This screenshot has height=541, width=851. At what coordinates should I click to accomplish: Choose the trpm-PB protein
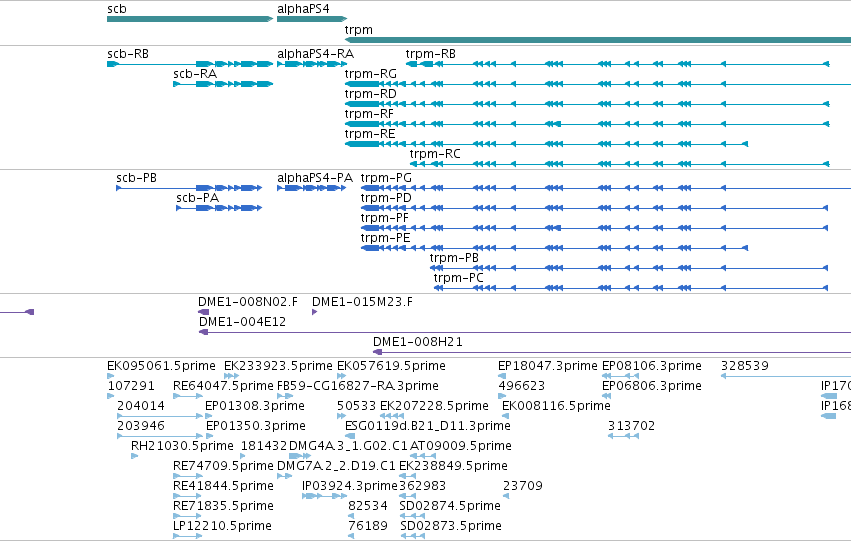[629, 268]
